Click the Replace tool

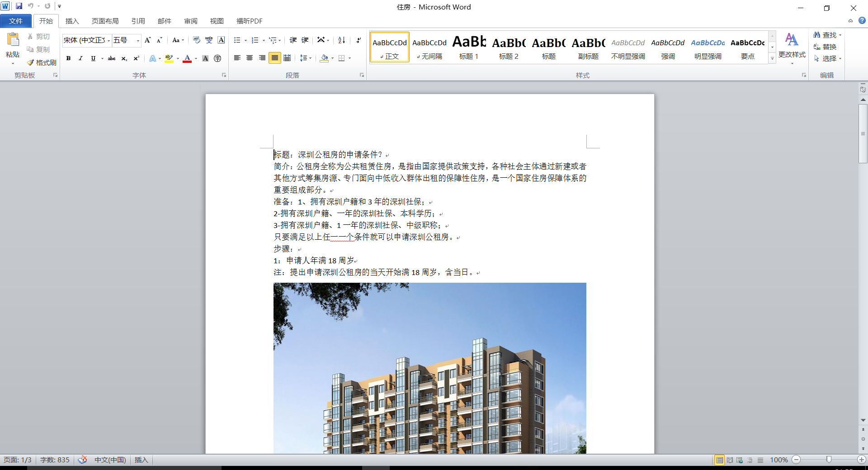(826, 47)
